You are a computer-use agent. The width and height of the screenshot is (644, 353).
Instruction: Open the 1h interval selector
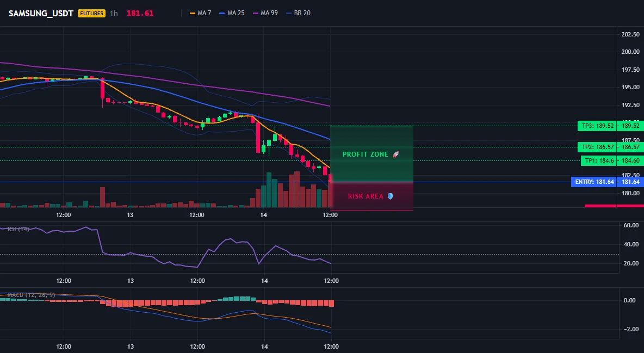pyautogui.click(x=114, y=13)
